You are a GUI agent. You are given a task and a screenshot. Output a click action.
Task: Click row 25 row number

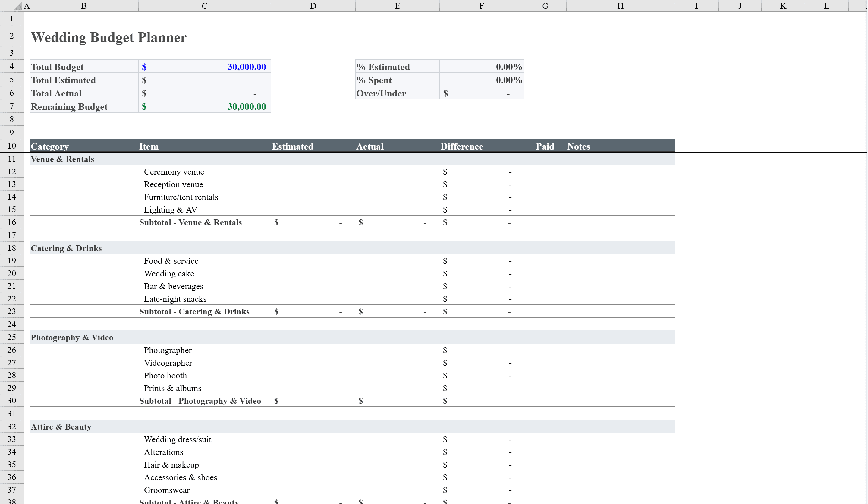[11, 337]
